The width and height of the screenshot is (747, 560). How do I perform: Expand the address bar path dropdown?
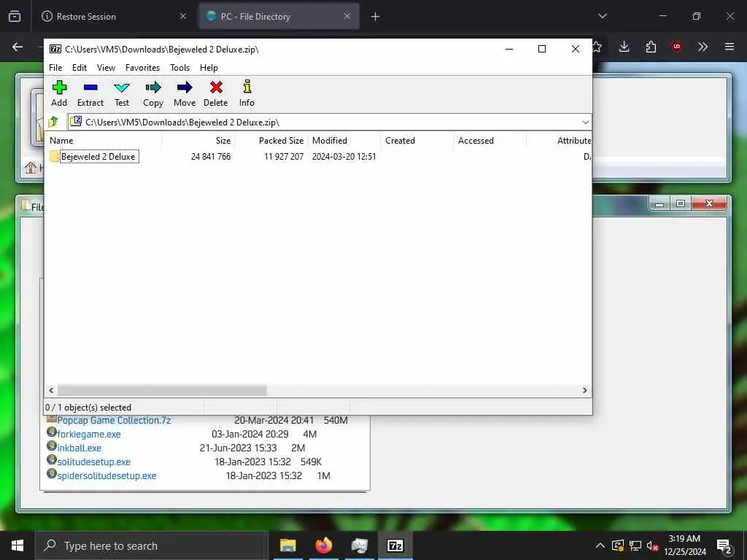point(585,122)
